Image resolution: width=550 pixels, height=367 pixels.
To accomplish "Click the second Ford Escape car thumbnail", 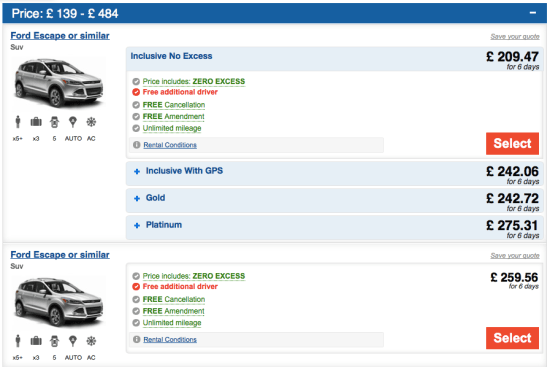I will pos(59,303).
